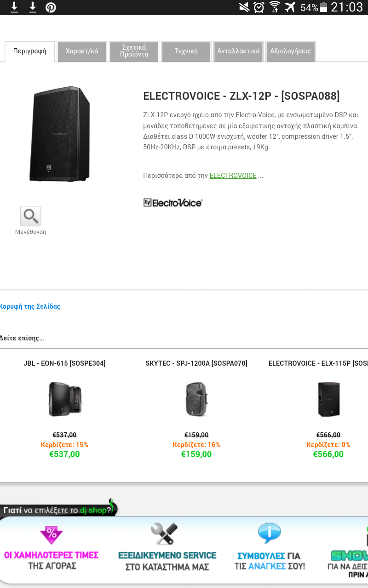This screenshot has width=368, height=588.
Task: Show the Αξιολογήσεις reviews tab
Action: pyautogui.click(x=291, y=51)
